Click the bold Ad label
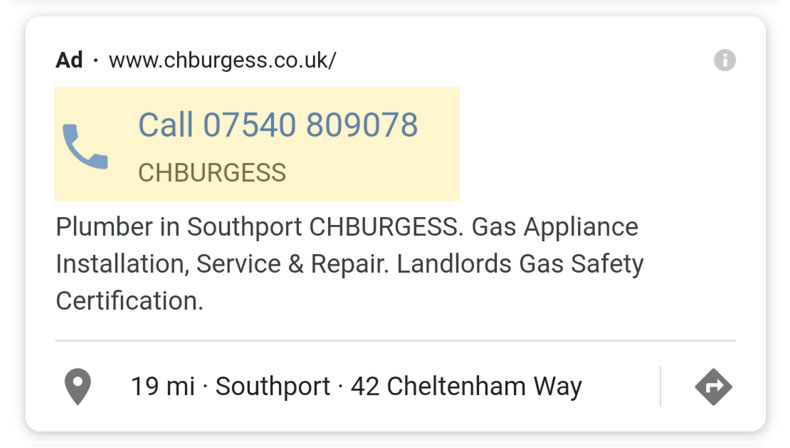The width and height of the screenshot is (790, 448). pyautogui.click(x=69, y=60)
